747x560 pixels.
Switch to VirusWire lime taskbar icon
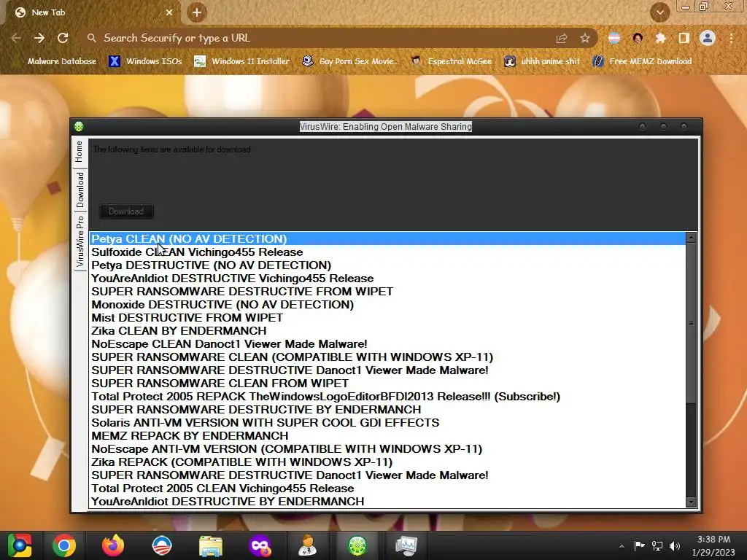pyautogui.click(x=357, y=545)
